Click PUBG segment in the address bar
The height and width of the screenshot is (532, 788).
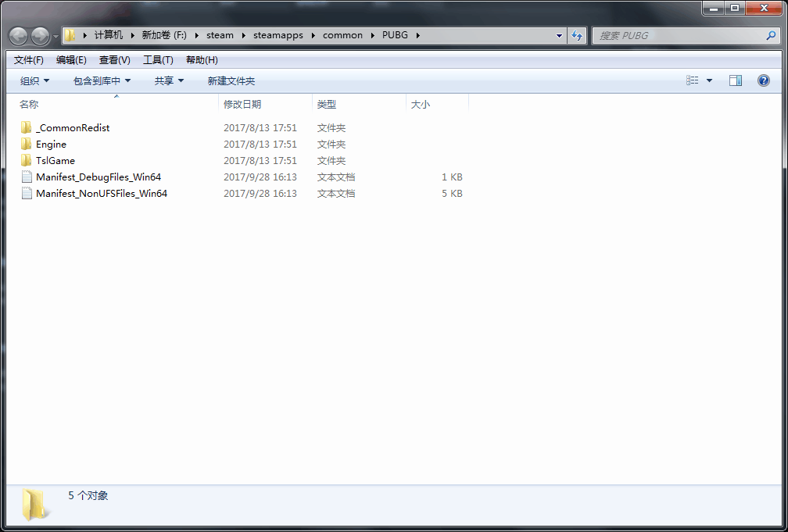pyautogui.click(x=395, y=35)
